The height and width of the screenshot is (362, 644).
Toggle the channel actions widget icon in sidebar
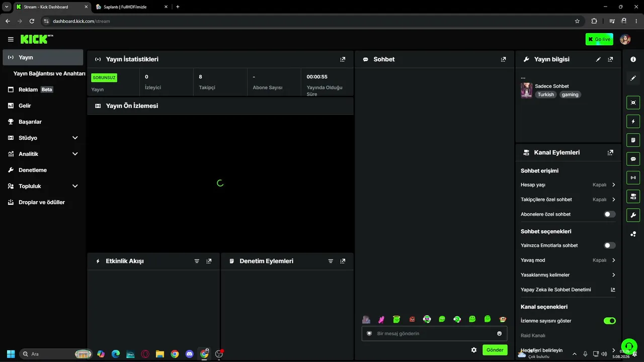tap(633, 196)
